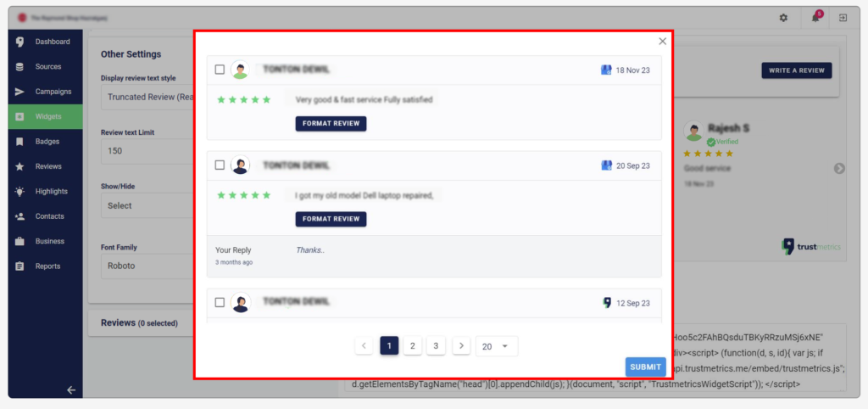Go to the previous page of reviews
The height and width of the screenshot is (409, 868).
click(364, 346)
